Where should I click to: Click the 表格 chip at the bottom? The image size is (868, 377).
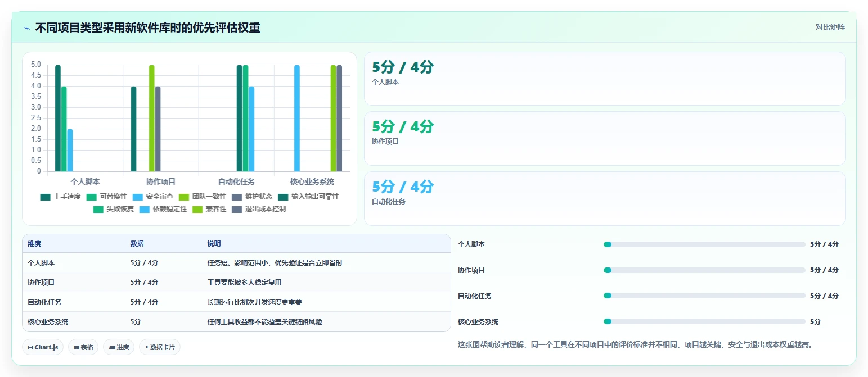(x=83, y=347)
